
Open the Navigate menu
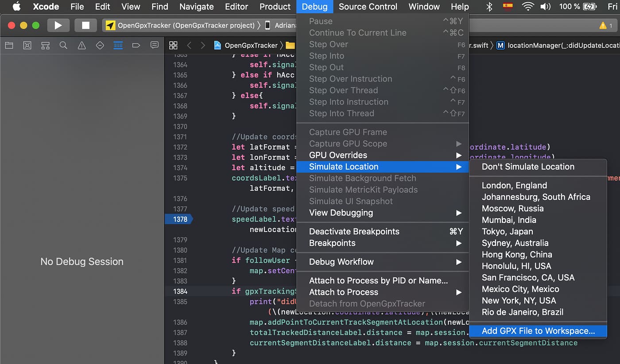pos(197,6)
